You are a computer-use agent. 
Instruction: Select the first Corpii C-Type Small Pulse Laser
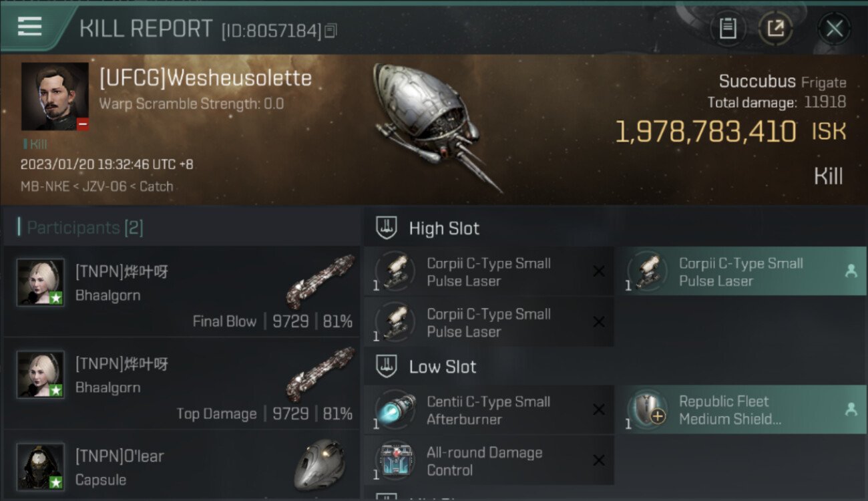tap(489, 271)
